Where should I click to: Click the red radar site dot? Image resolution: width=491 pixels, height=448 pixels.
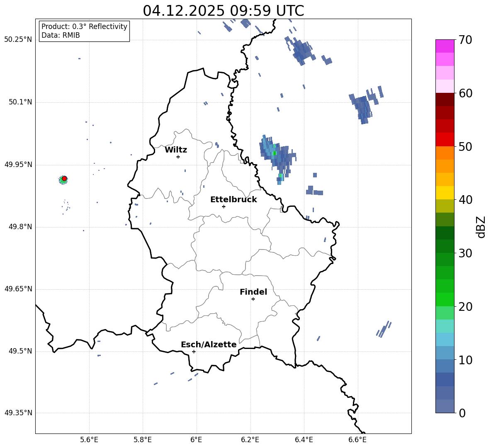64,179
